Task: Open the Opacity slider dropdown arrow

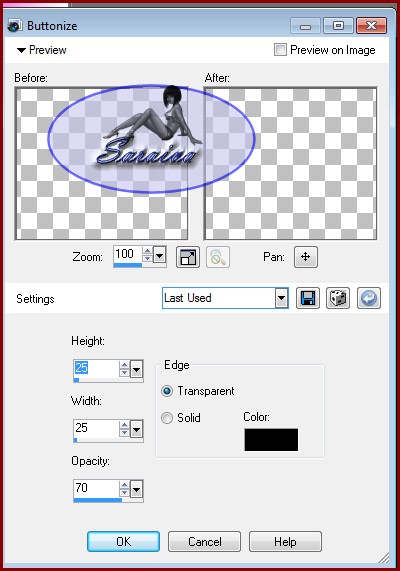Action: 136,489
